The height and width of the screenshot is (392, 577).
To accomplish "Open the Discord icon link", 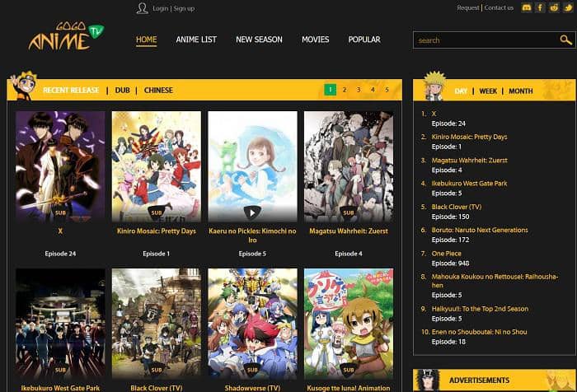I will coord(526,7).
